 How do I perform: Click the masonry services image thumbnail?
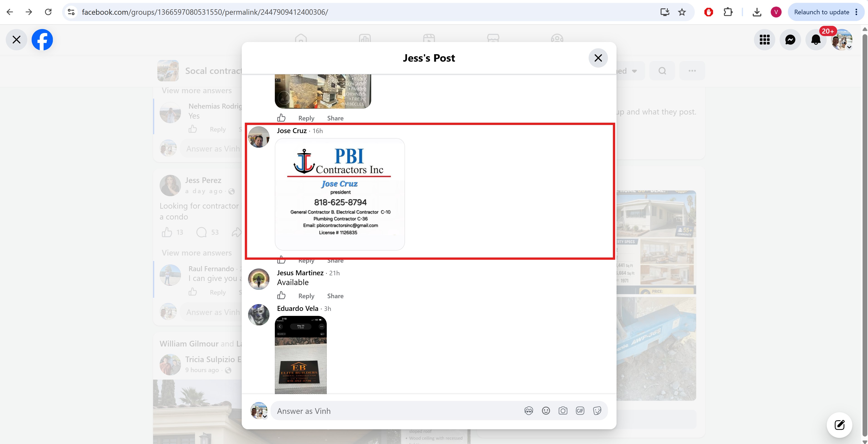pyautogui.click(x=323, y=91)
